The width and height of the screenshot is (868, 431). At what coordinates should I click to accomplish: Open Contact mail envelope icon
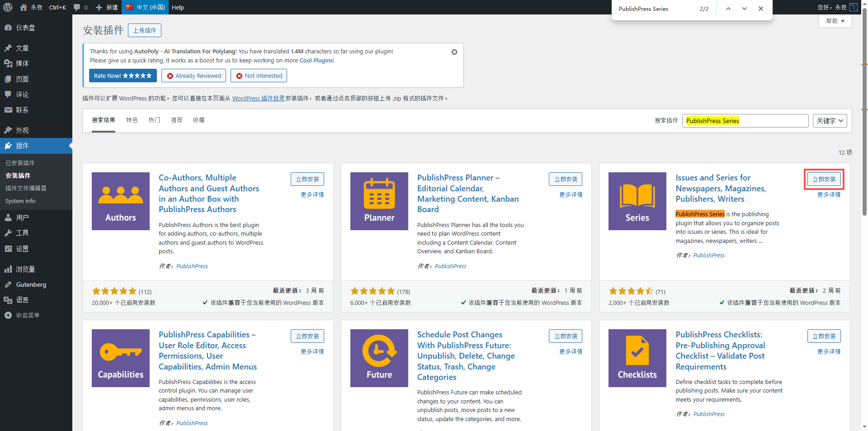pyautogui.click(x=8, y=110)
